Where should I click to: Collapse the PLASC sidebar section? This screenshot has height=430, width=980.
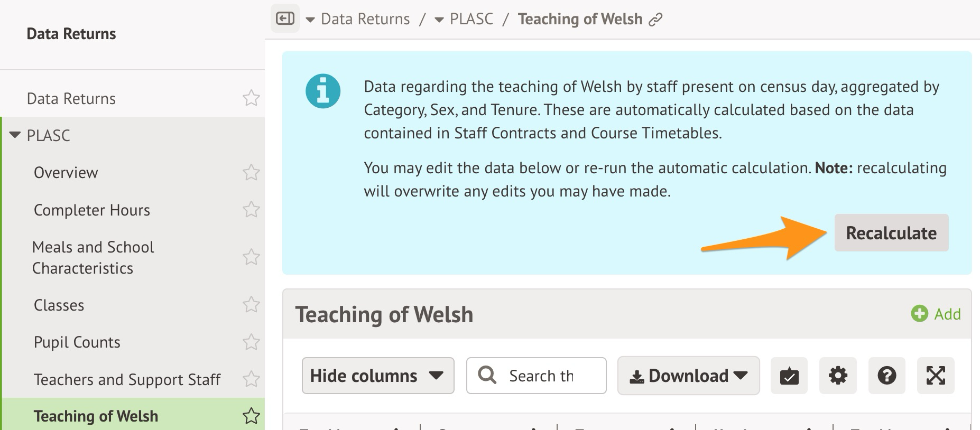click(x=15, y=135)
